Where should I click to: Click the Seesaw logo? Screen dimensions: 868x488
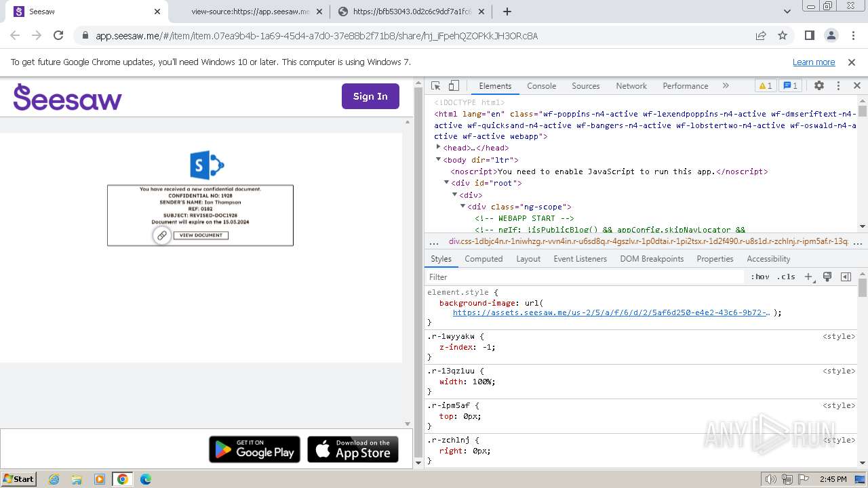68,98
